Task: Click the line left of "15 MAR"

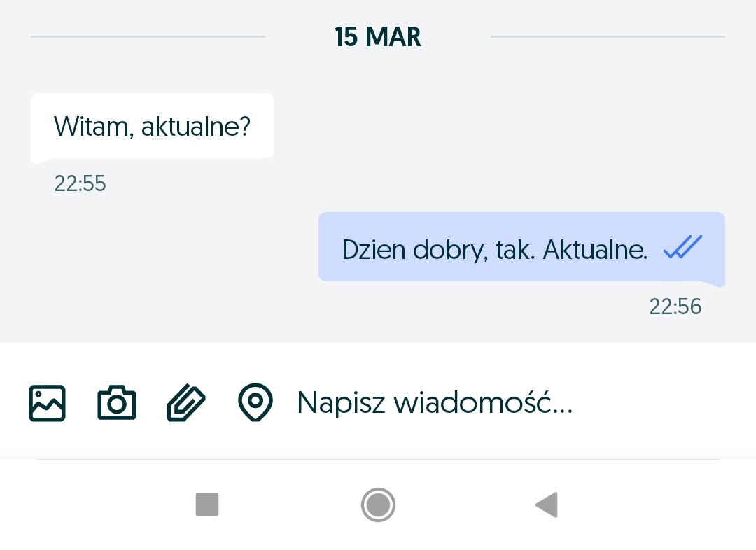Action: coord(148,36)
